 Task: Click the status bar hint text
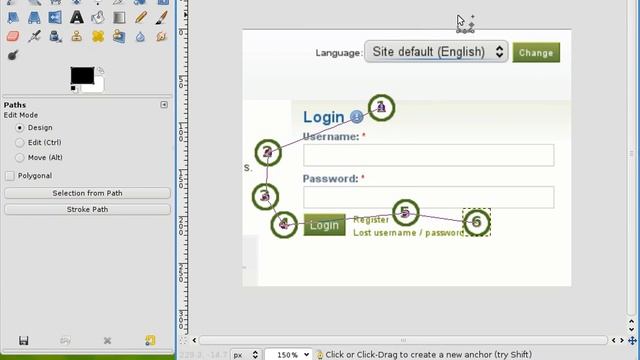click(x=429, y=354)
